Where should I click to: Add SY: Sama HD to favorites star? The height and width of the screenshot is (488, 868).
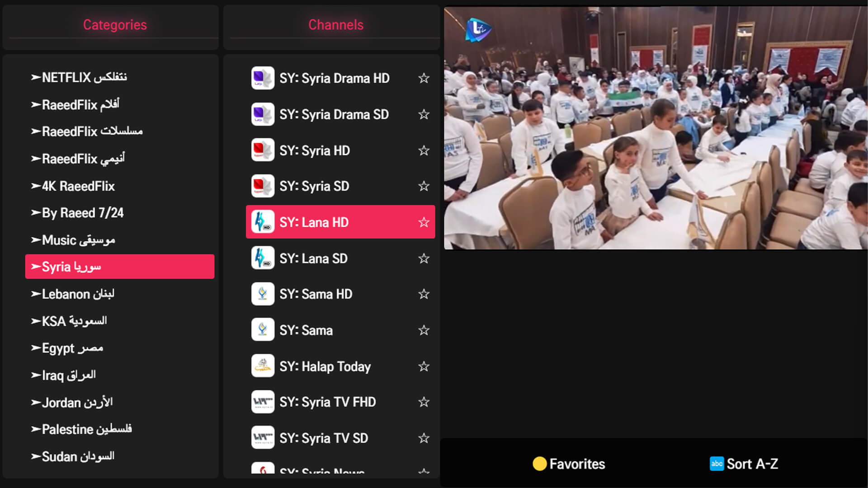click(x=424, y=294)
